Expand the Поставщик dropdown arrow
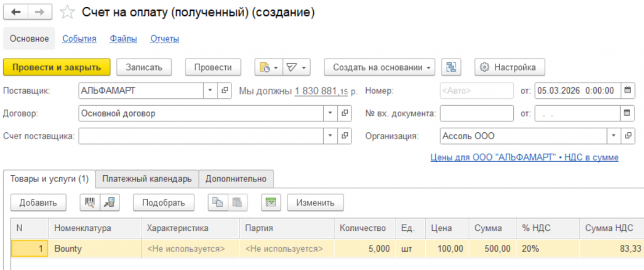The image size is (644, 270). pos(210,91)
